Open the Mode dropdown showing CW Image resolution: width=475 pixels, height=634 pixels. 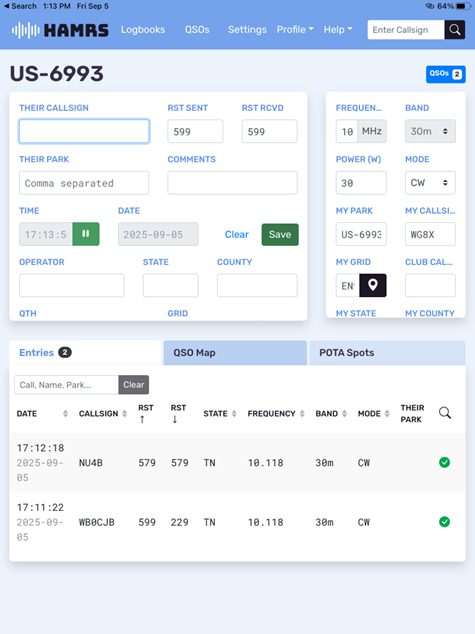pyautogui.click(x=430, y=182)
